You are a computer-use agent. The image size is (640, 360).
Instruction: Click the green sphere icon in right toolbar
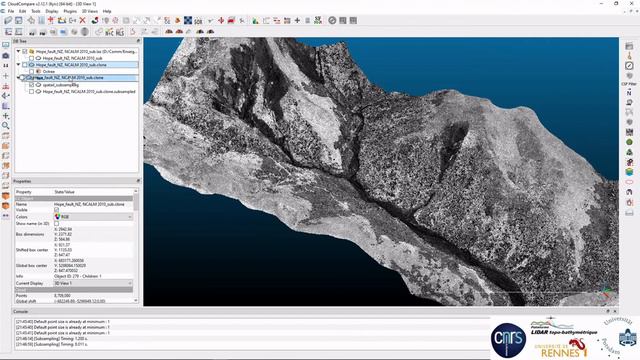629,142
